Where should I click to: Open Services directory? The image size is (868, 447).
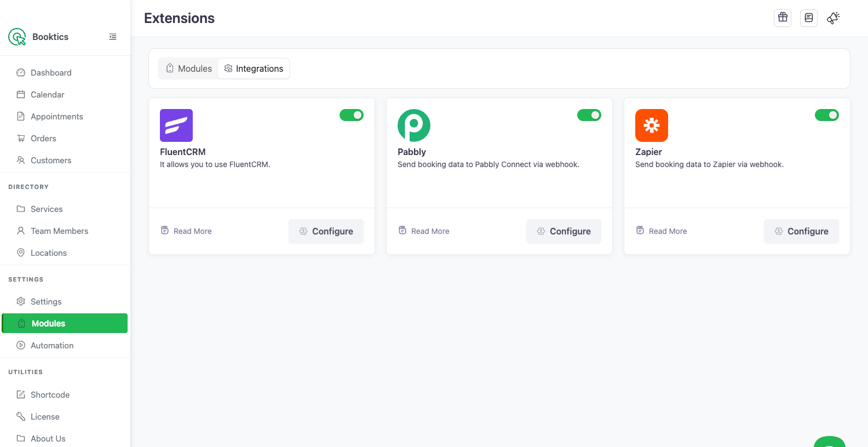coord(65,209)
